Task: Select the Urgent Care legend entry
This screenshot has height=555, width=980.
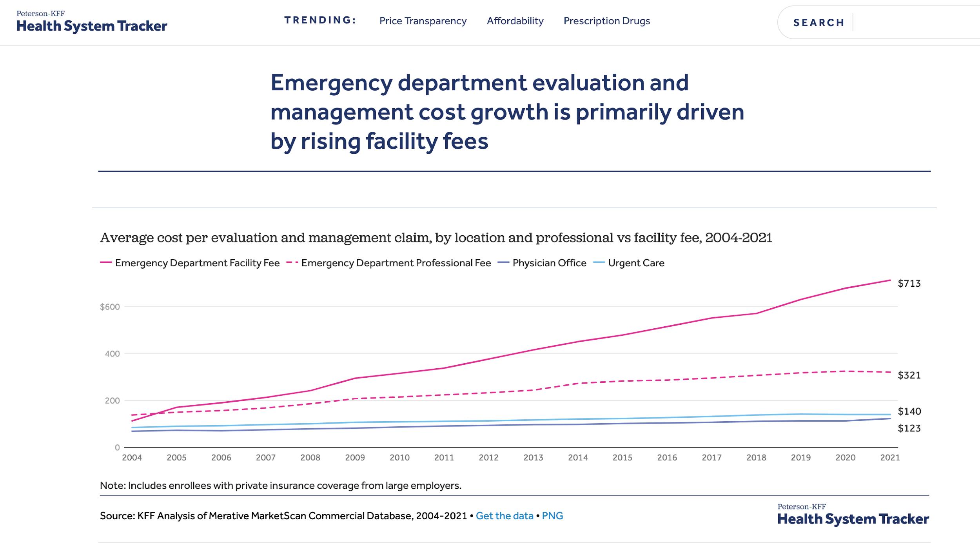Action: pyautogui.click(x=636, y=263)
